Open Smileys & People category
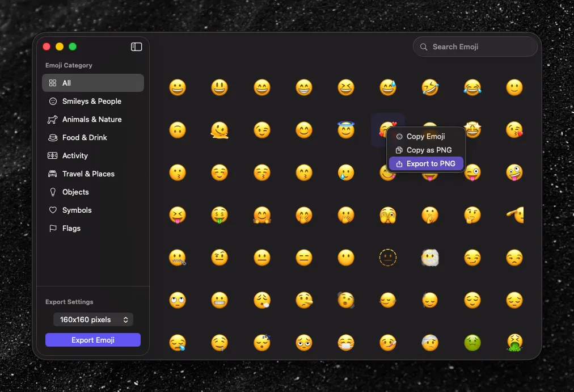 93,101
